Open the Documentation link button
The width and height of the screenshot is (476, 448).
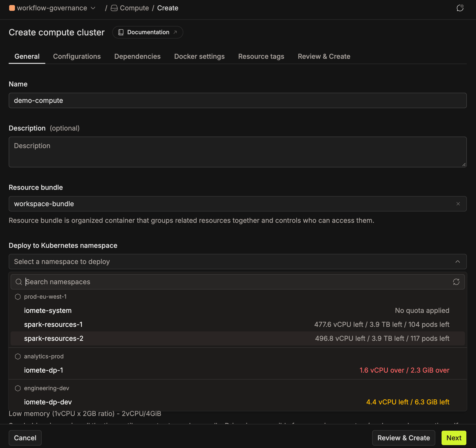(x=148, y=32)
